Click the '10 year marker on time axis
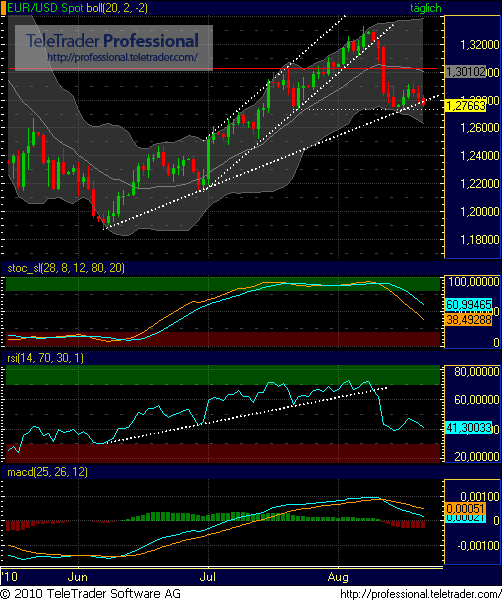Viewport: 502px width, 603px height. coord(9,576)
